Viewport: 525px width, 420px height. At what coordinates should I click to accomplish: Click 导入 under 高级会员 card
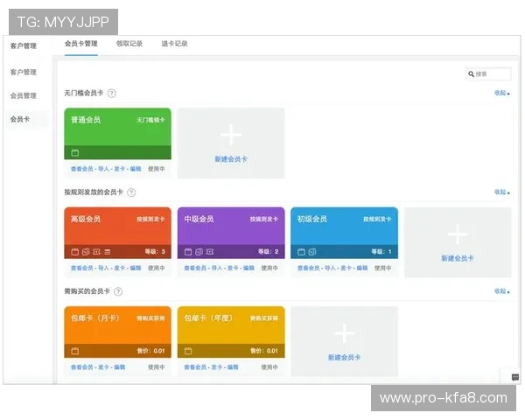click(103, 268)
